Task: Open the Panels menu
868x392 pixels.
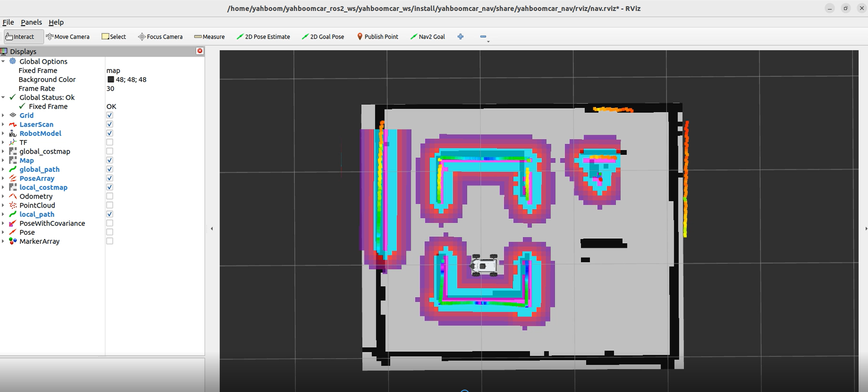Action: [x=31, y=22]
